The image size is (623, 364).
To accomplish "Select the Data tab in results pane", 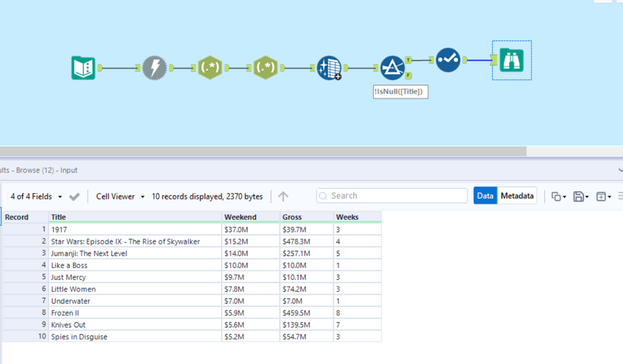I will [x=485, y=195].
